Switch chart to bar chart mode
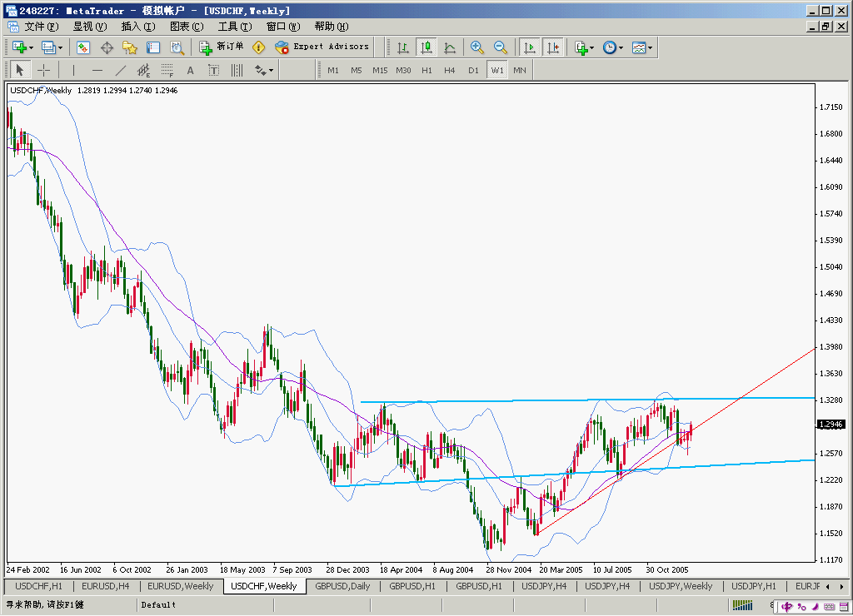The height and width of the screenshot is (616, 853). tap(403, 47)
